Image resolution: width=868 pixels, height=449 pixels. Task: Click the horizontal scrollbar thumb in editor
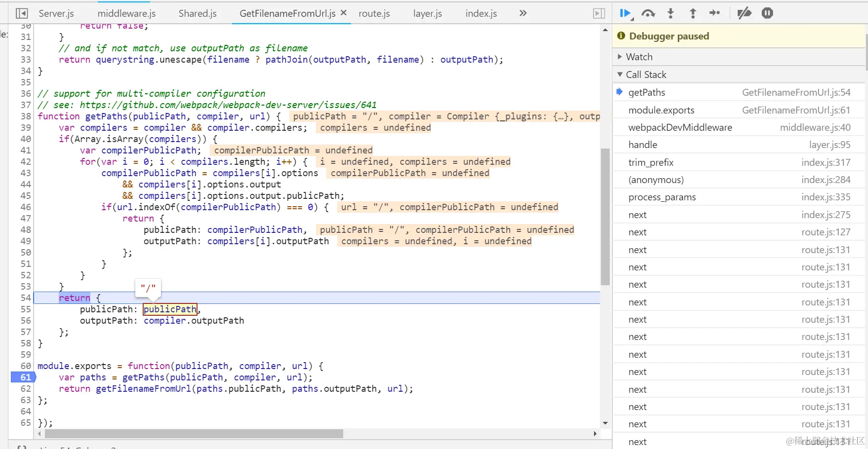194,434
